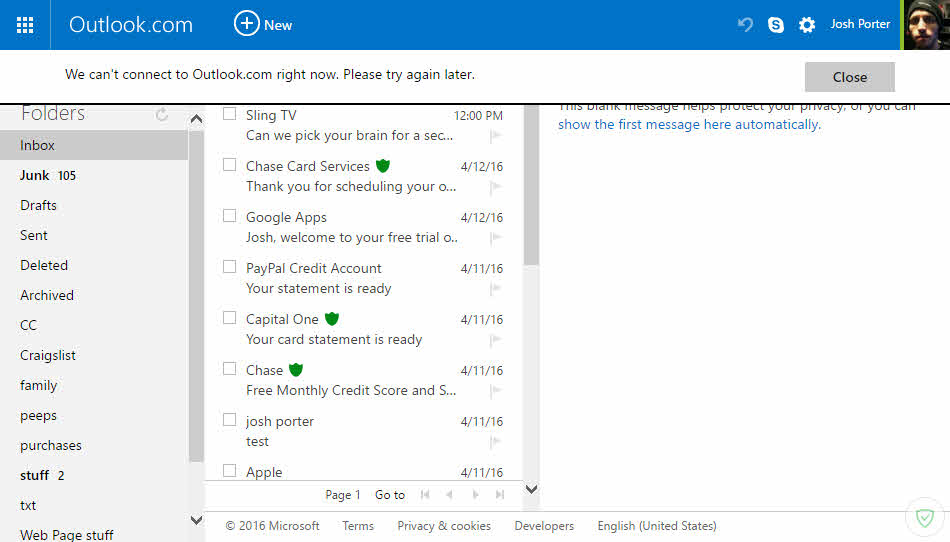Open the settings gear icon
The height and width of the screenshot is (542, 950).
click(807, 25)
